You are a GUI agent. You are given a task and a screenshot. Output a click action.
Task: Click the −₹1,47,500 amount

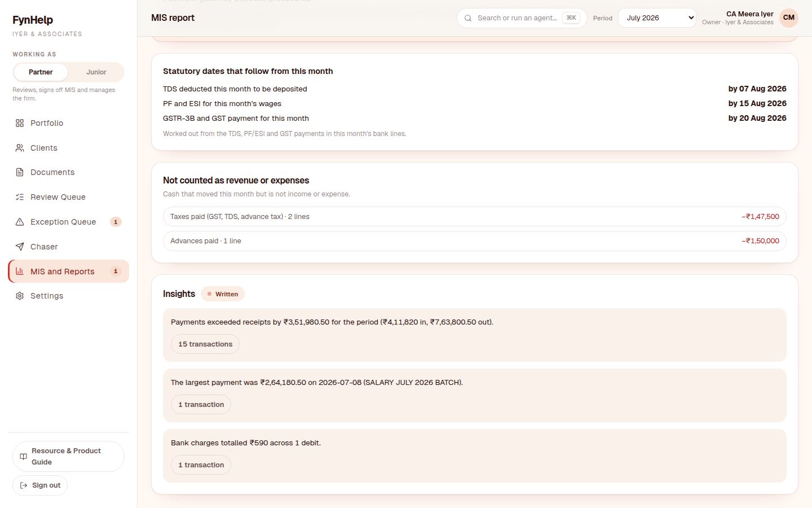760,217
